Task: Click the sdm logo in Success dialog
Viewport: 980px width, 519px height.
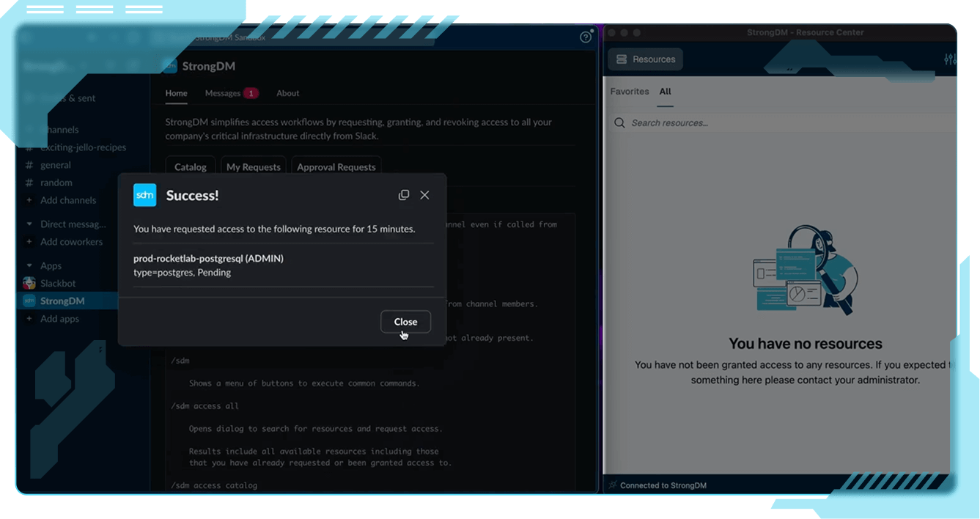Action: tap(145, 195)
